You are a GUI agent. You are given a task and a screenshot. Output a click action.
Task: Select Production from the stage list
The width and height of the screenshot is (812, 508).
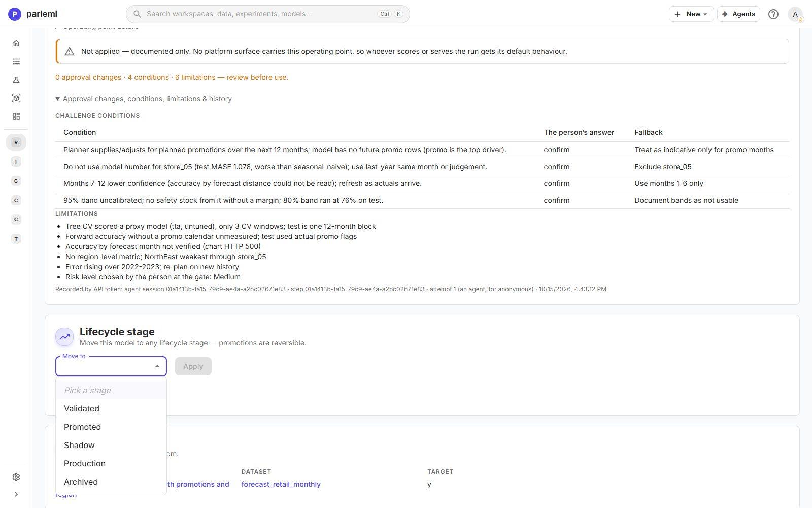point(111,463)
